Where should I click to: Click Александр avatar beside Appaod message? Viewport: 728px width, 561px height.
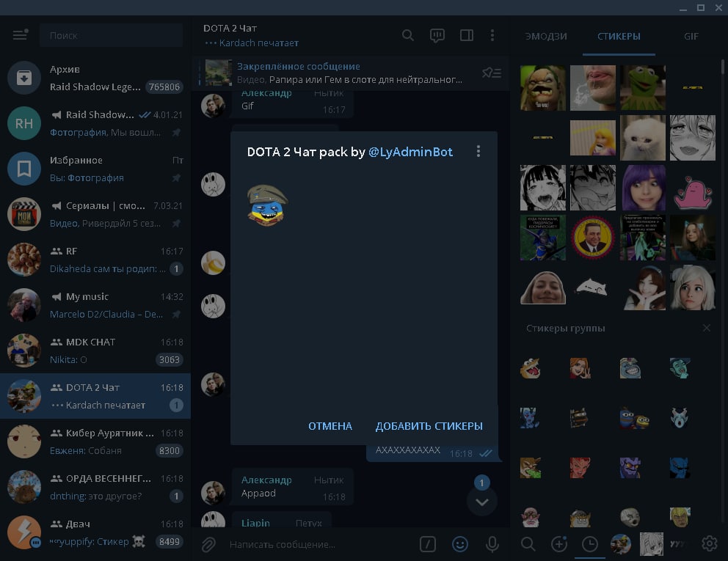pos(213,492)
